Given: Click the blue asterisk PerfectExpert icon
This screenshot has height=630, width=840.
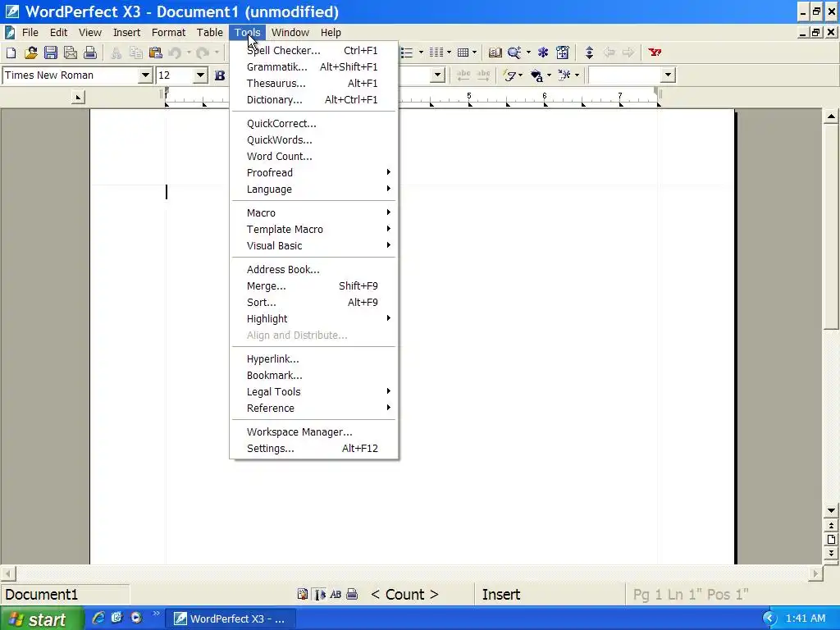Looking at the screenshot, I should coord(543,52).
